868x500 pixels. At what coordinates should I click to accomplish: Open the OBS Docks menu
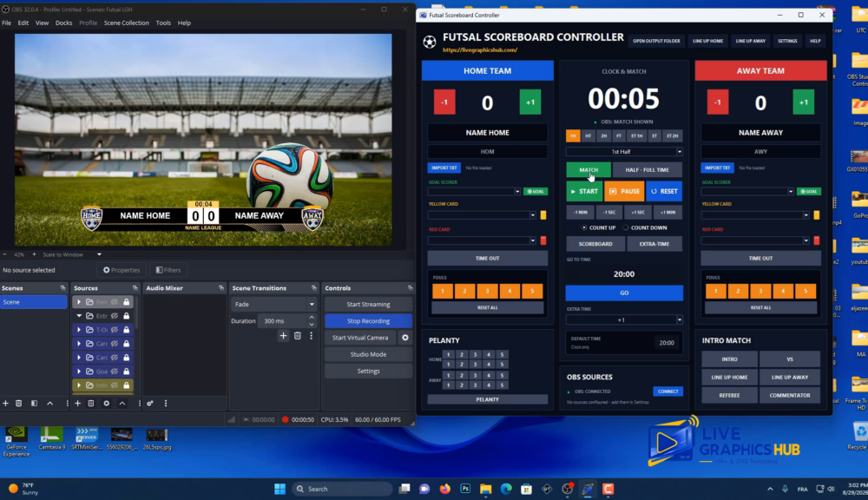[63, 23]
